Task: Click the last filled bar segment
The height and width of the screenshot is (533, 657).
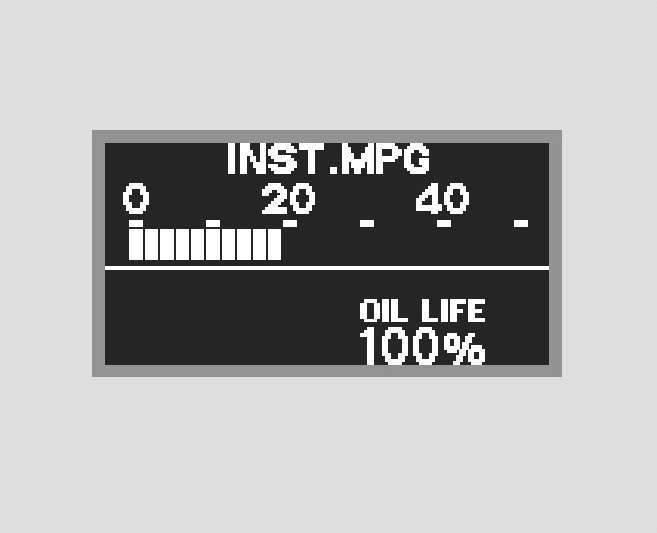Action: tap(274, 244)
